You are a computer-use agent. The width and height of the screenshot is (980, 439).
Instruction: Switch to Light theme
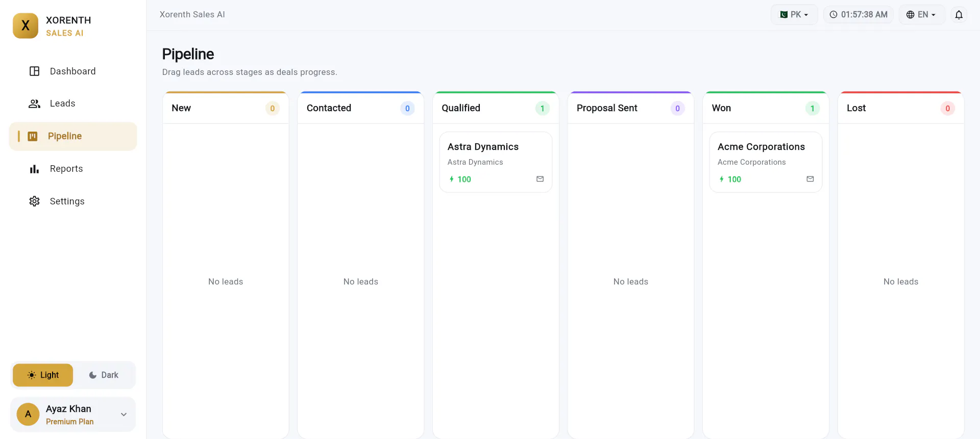(43, 375)
